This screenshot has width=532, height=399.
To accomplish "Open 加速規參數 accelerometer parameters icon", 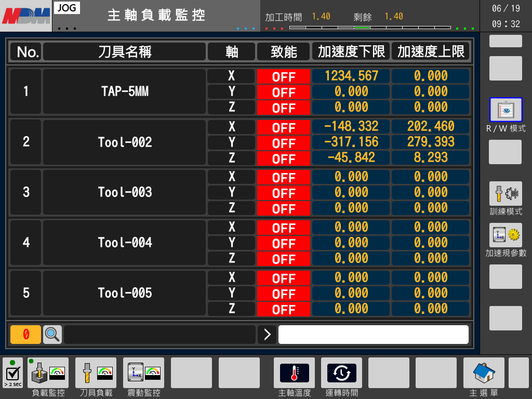I will 506,235.
